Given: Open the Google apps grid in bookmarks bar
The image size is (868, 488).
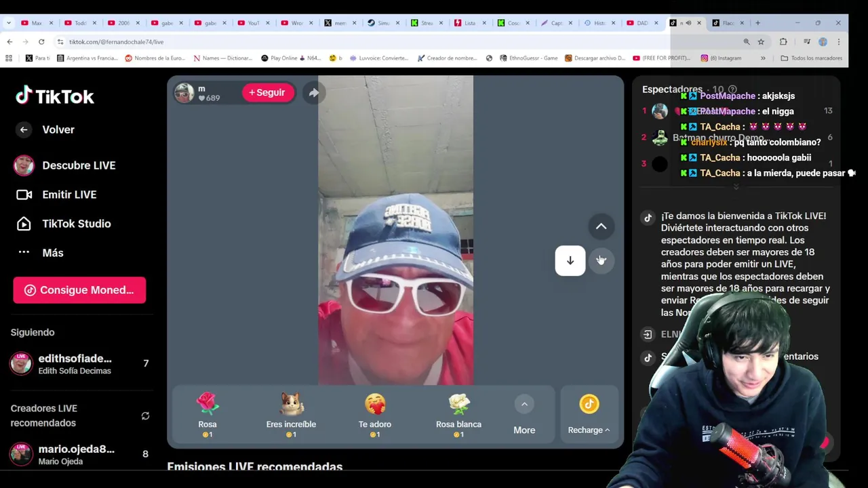Looking at the screenshot, I should point(9,58).
